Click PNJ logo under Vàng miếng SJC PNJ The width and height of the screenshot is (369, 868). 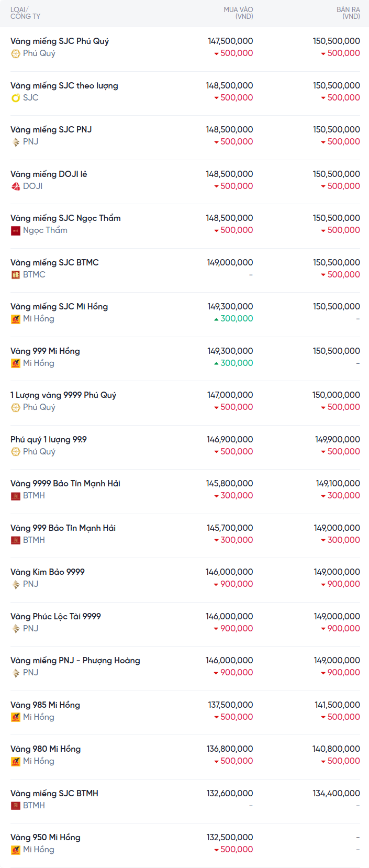(16, 142)
